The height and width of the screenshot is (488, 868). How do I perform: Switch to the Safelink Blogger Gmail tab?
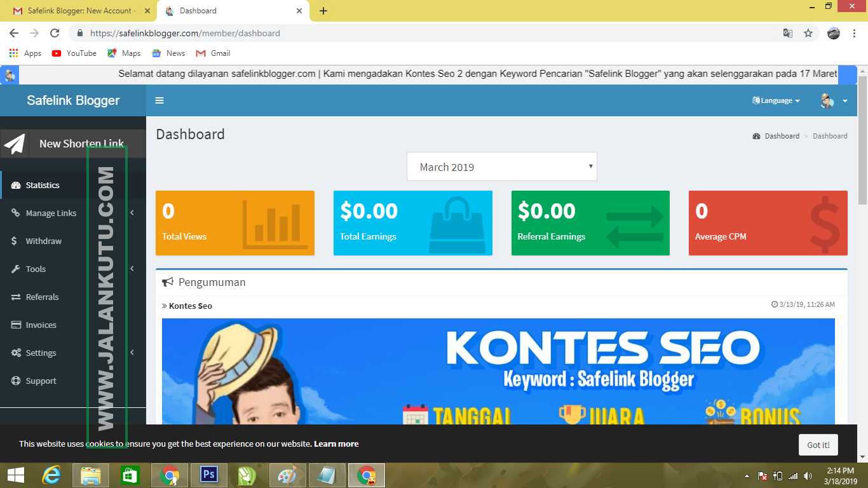coord(79,11)
